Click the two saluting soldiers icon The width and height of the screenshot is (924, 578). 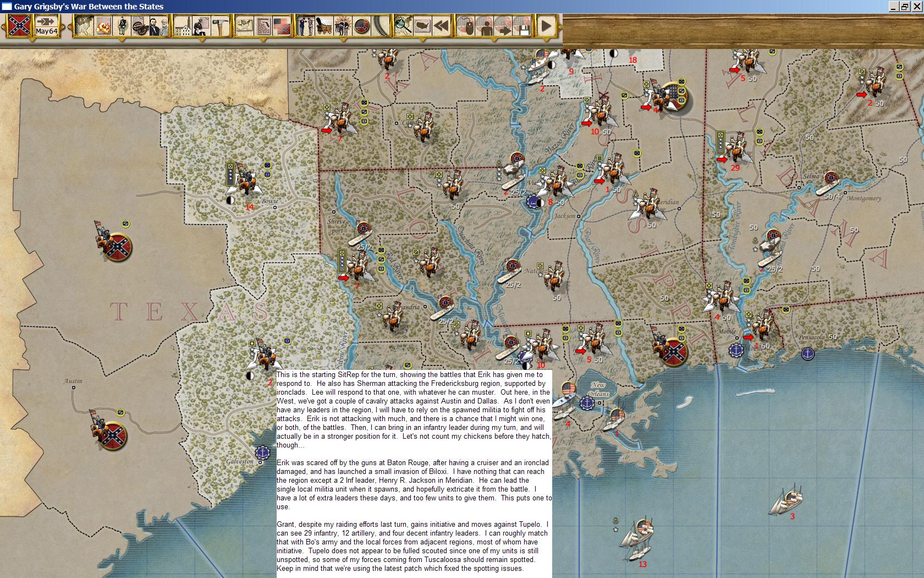pyautogui.click(x=306, y=26)
